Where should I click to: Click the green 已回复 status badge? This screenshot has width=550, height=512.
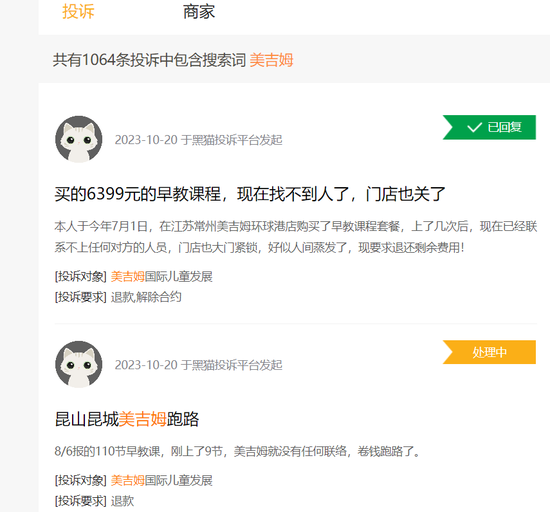pyautogui.click(x=489, y=127)
